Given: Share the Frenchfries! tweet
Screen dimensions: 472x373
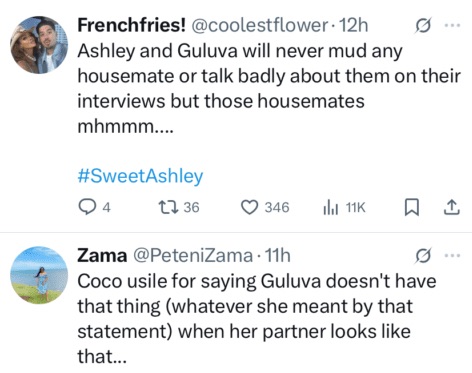Looking at the screenshot, I should tap(452, 207).
